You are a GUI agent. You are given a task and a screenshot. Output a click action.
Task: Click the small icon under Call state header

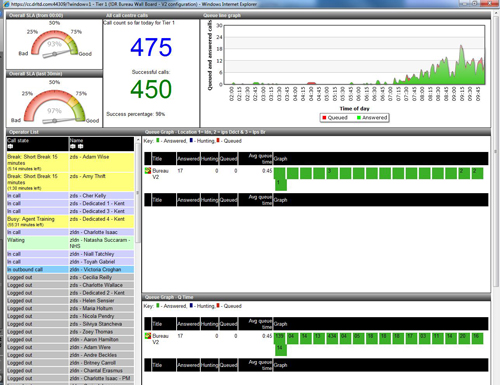(x=10, y=146)
